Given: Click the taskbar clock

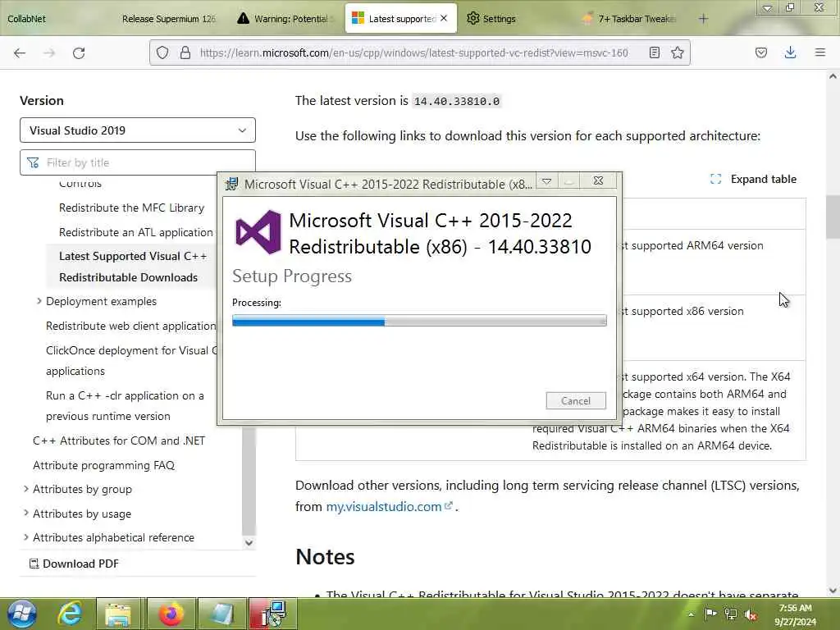Looking at the screenshot, I should point(795,614).
